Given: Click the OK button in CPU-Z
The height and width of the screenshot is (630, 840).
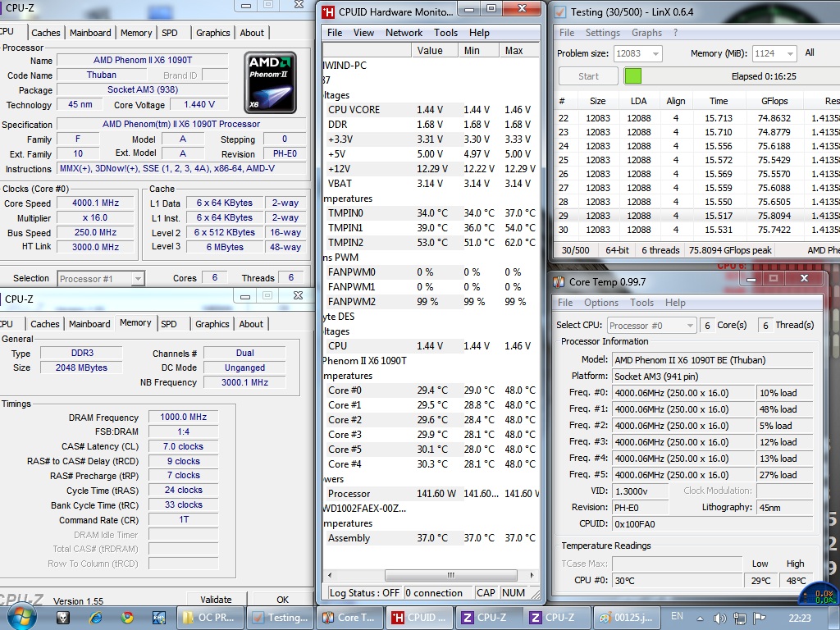Looking at the screenshot, I should pos(282,600).
